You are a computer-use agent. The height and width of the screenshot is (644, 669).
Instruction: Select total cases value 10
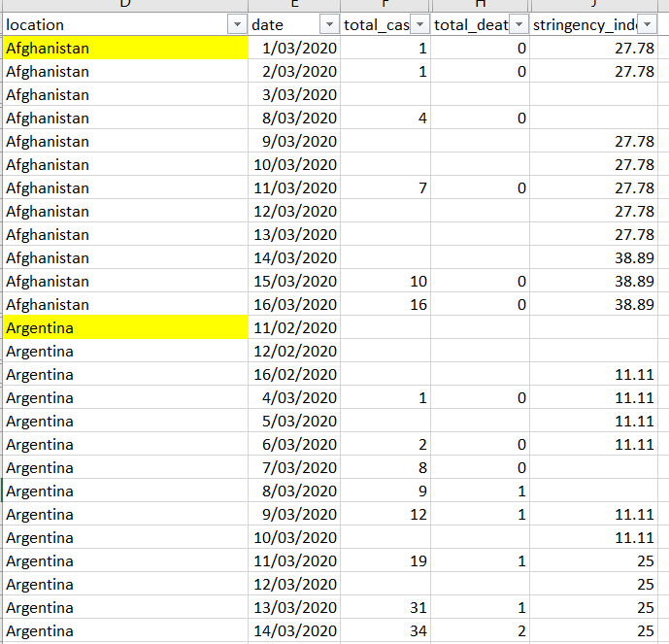[x=385, y=281]
